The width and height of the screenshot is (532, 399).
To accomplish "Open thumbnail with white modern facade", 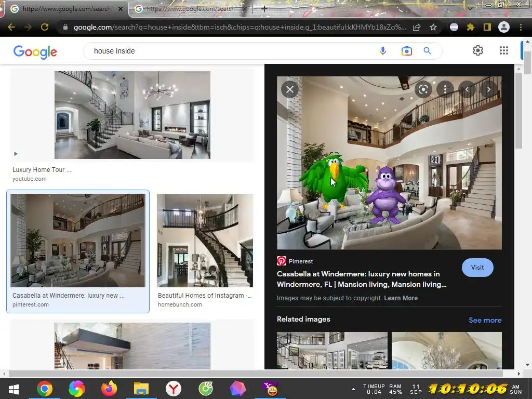I will point(132,346).
